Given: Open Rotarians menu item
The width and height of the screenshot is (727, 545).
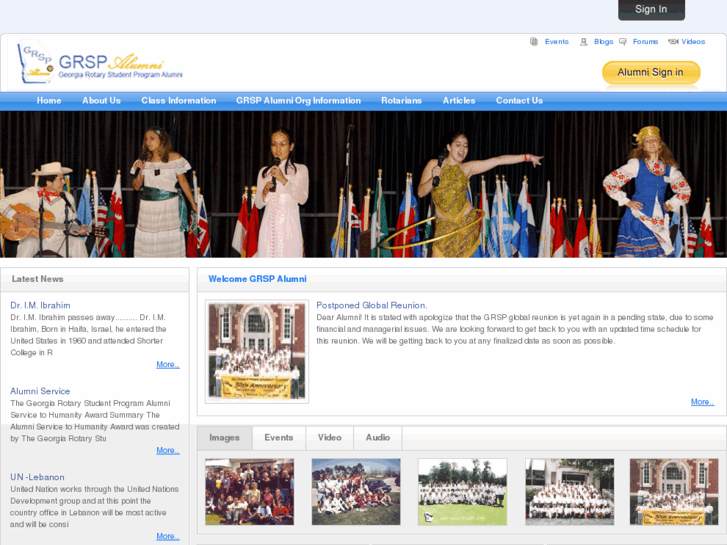Looking at the screenshot, I should 402,101.
